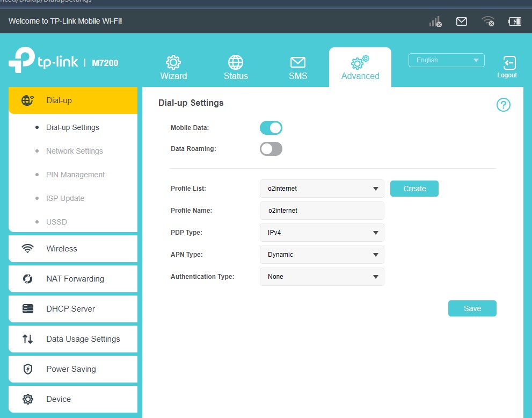Click the Save button
The height and width of the screenshot is (418, 532).
pyautogui.click(x=472, y=308)
